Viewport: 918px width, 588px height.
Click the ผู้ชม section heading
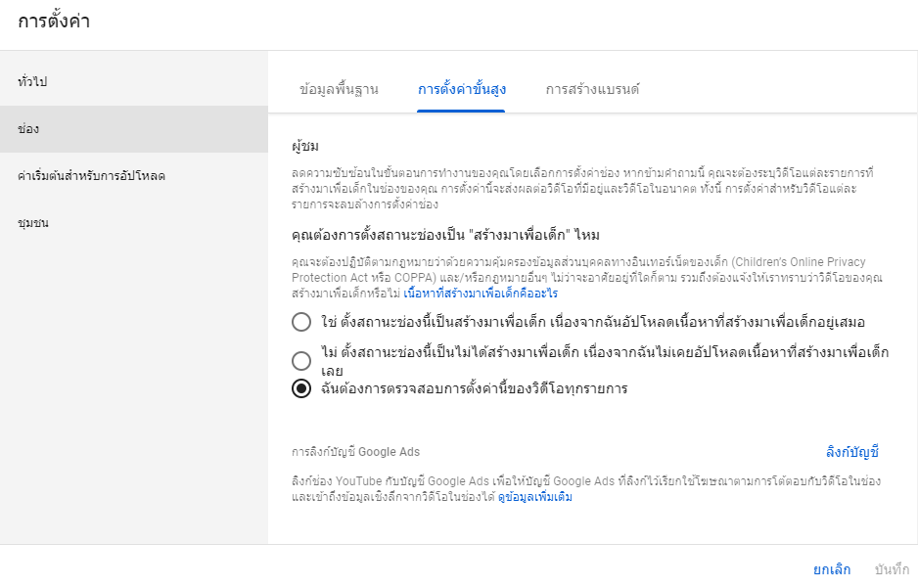(305, 146)
